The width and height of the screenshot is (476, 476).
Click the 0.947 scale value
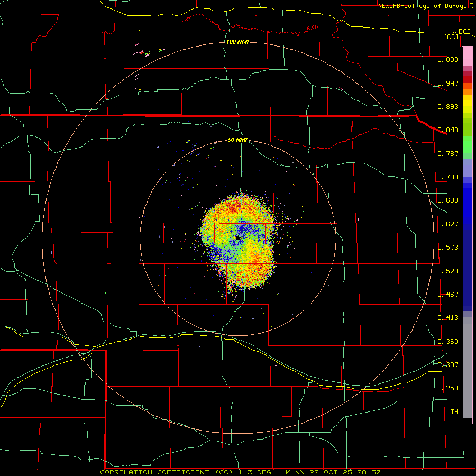pyautogui.click(x=448, y=83)
